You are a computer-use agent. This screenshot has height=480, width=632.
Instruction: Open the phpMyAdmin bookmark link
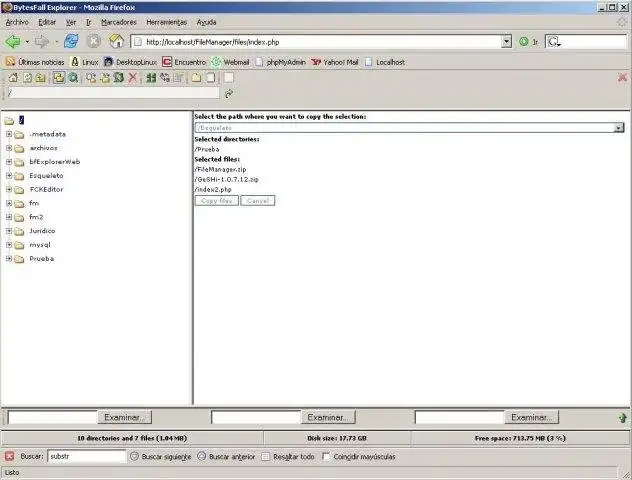281,62
